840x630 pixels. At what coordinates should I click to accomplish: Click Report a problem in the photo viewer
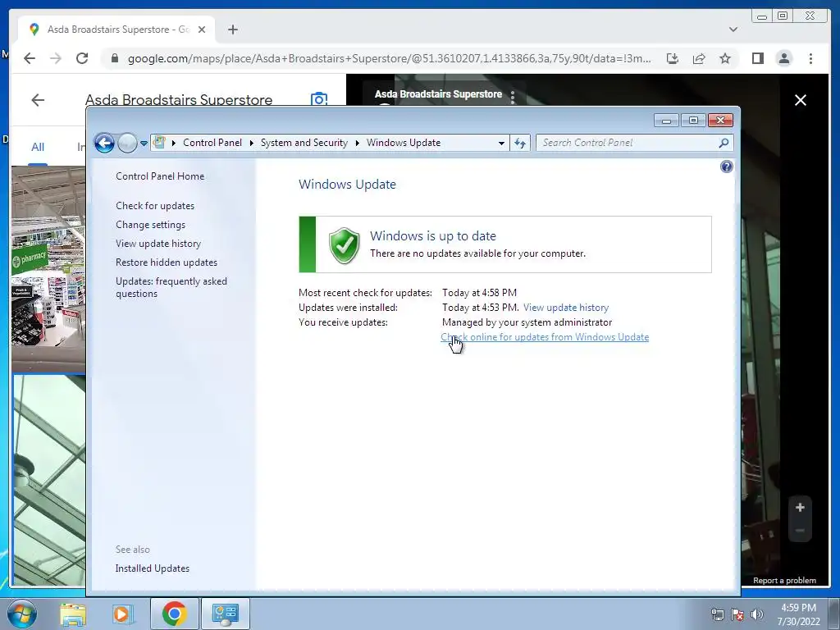point(784,580)
